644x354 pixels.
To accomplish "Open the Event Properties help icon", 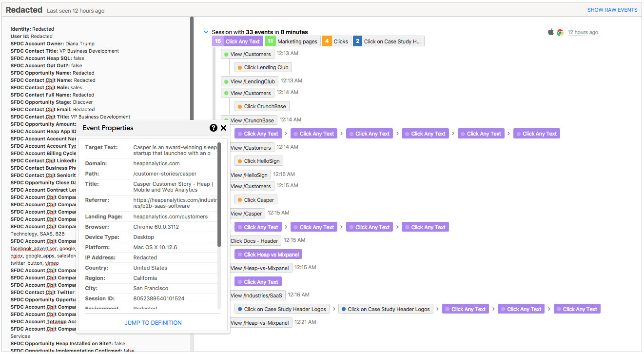I will tap(214, 128).
